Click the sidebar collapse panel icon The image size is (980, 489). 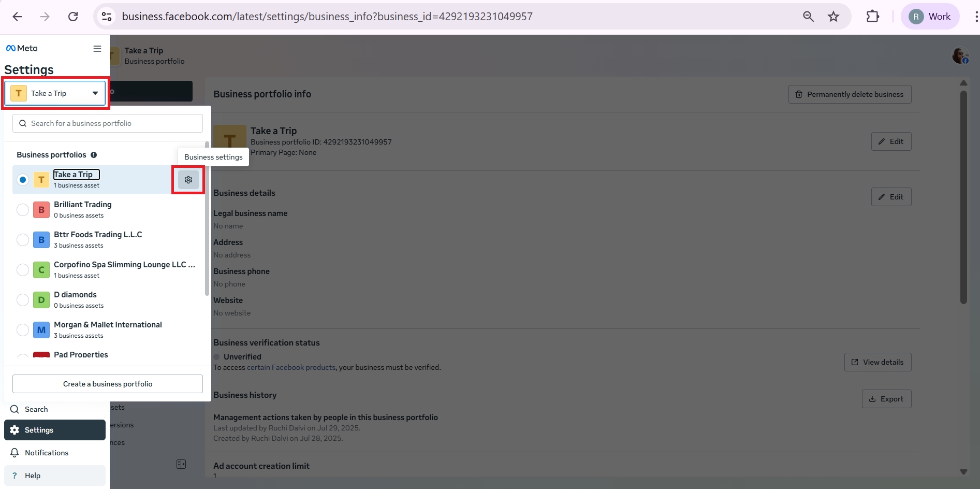[x=181, y=464]
